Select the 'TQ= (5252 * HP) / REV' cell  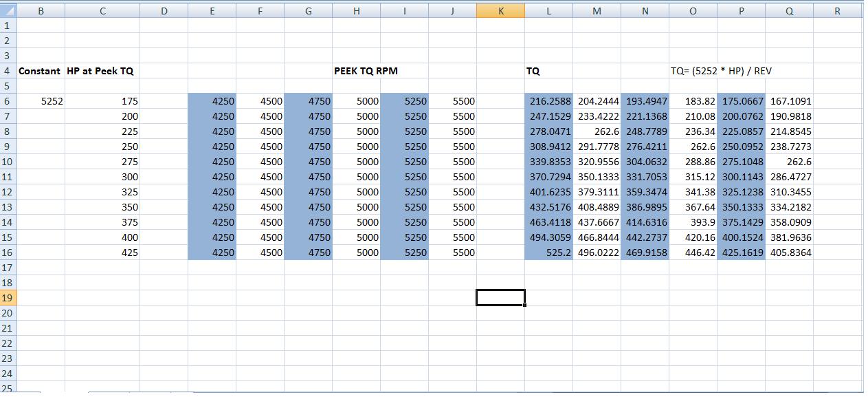(x=721, y=71)
